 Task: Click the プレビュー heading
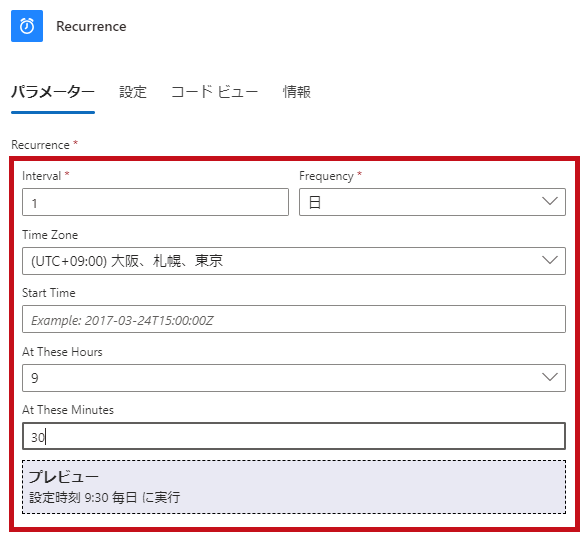64,477
